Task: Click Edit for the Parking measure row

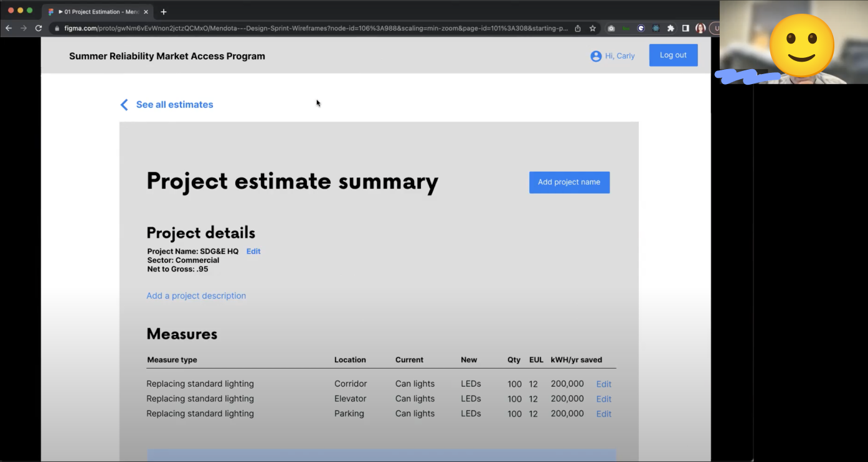Action: pos(604,414)
